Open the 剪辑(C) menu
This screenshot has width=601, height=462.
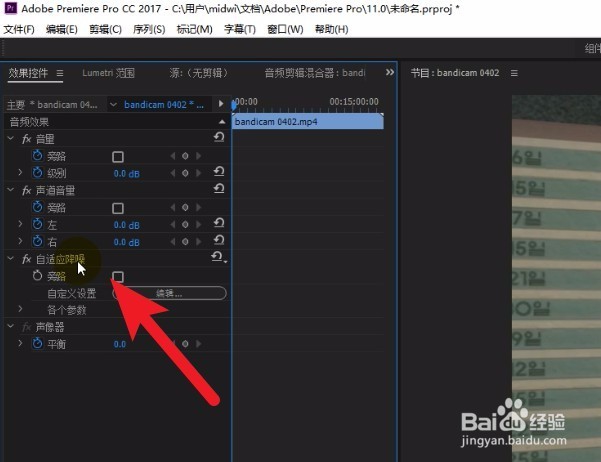(x=105, y=30)
